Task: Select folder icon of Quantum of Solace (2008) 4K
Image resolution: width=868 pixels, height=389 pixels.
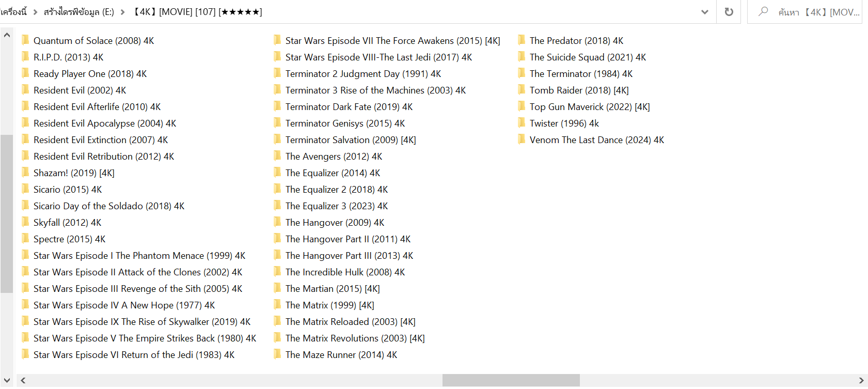Action: (25, 40)
